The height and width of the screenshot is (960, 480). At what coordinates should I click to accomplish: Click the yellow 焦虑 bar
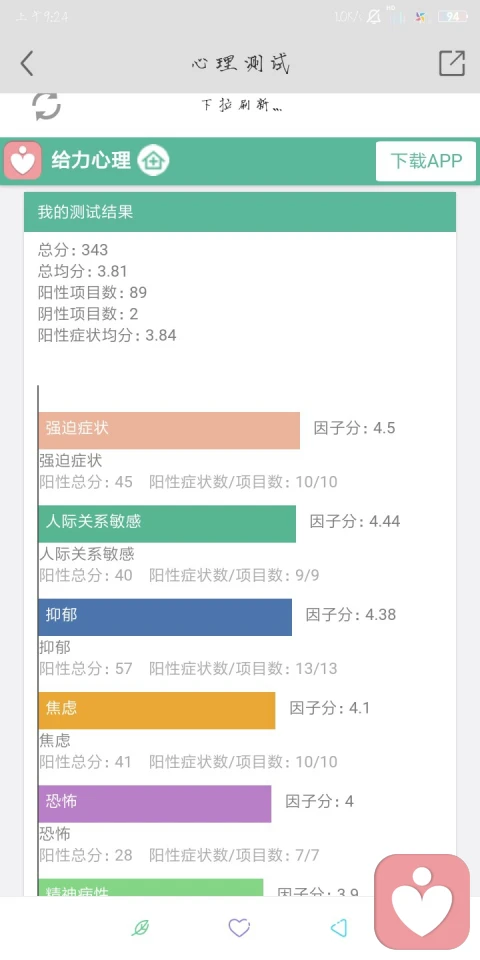point(157,710)
